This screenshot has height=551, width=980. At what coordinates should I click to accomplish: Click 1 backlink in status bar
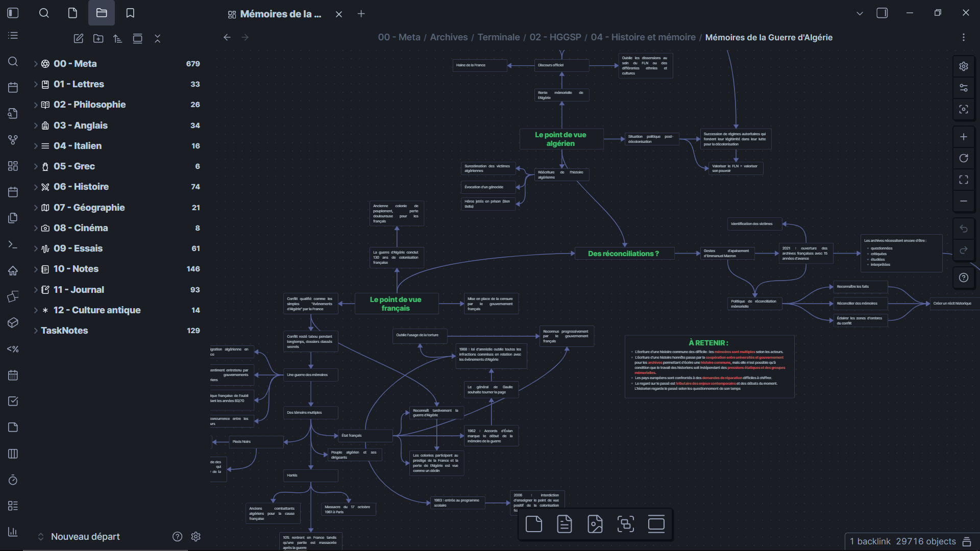[869, 541]
